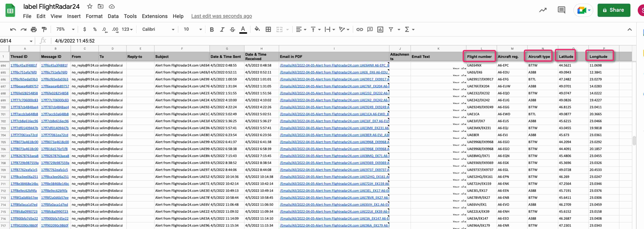Open the File menu
Viewport: 644px width, 229px height.
[27, 16]
